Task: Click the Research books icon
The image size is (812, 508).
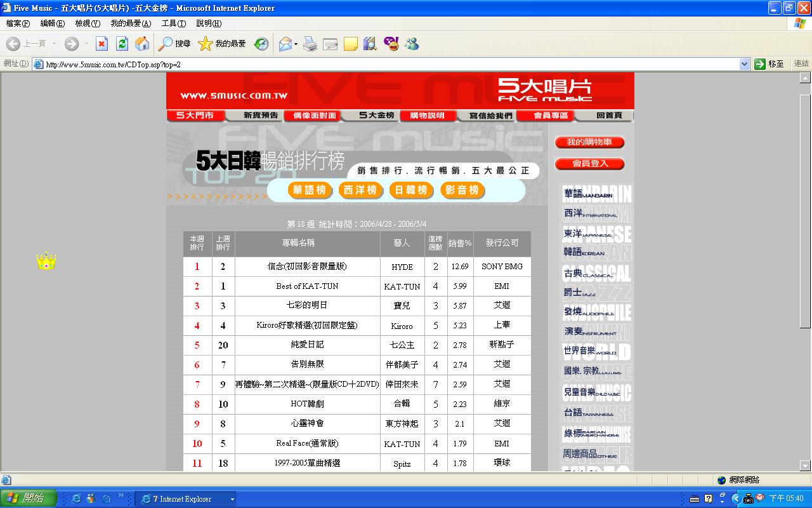Action: pyautogui.click(x=370, y=44)
